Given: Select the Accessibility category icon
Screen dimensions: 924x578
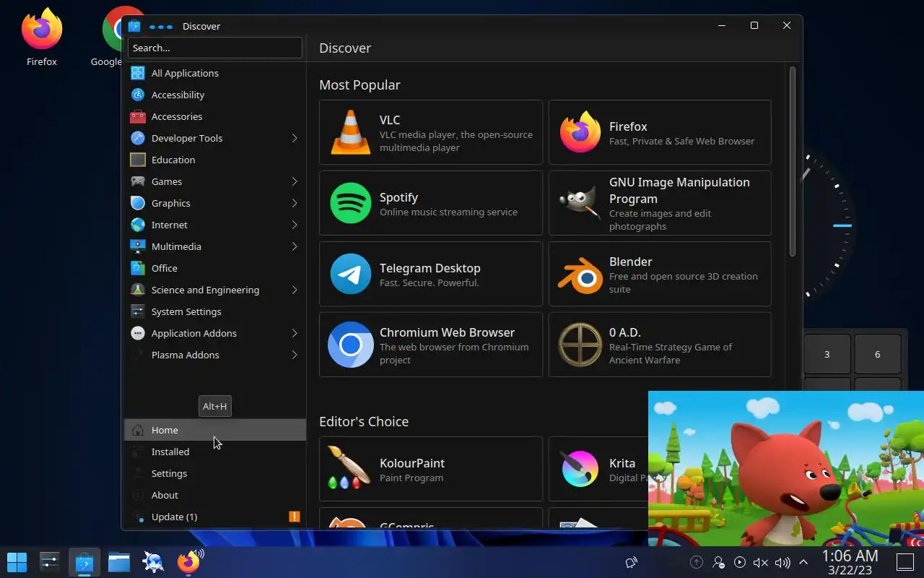Looking at the screenshot, I should 137,95.
